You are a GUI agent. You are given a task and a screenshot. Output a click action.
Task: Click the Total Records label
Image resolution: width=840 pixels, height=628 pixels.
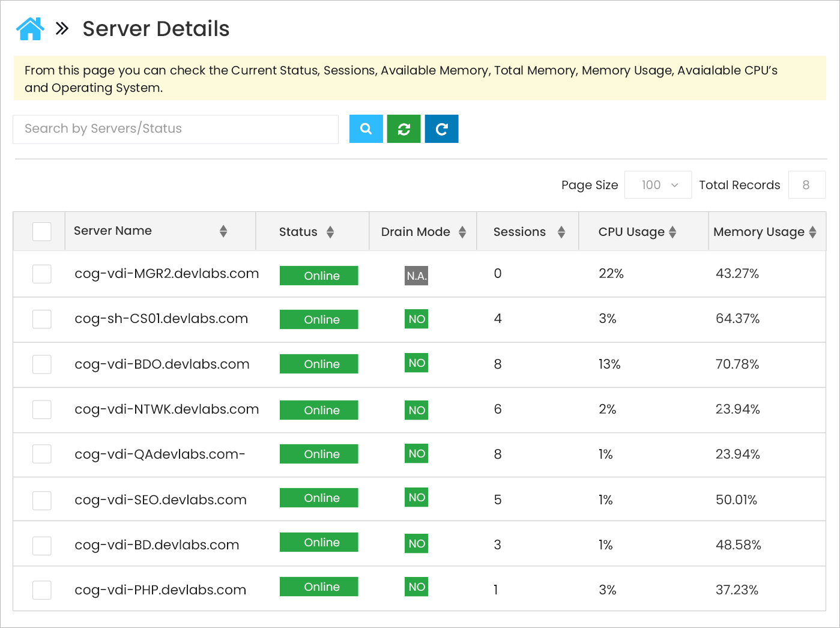(740, 185)
